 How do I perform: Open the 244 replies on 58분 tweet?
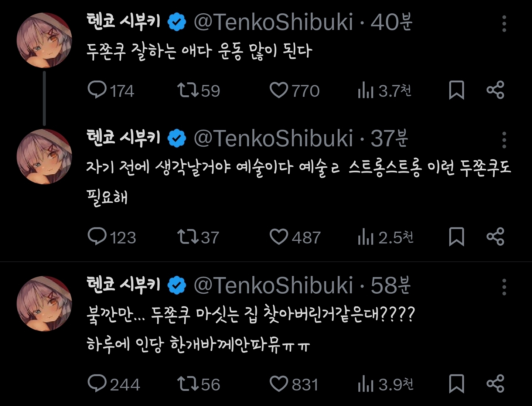click(x=97, y=383)
